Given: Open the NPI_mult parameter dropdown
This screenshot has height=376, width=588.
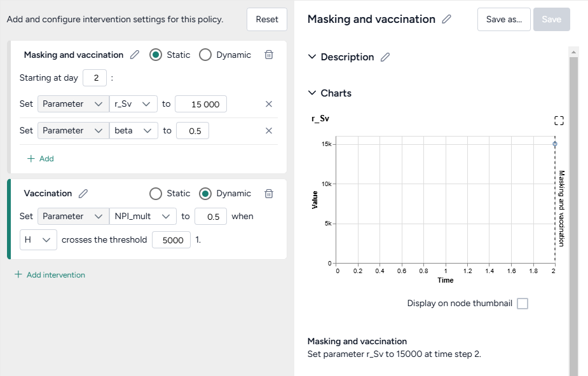Looking at the screenshot, I should coord(143,217).
